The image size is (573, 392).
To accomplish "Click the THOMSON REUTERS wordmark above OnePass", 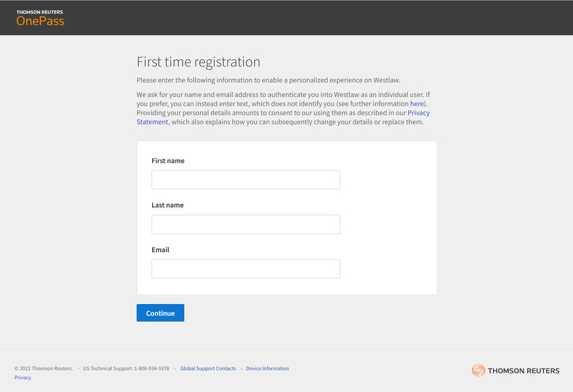I will point(40,12).
